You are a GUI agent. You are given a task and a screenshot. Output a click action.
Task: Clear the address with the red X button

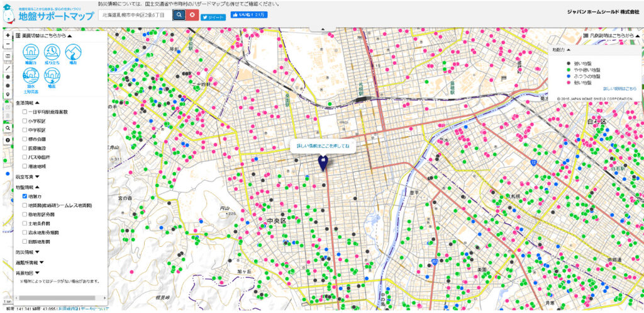pos(191,14)
